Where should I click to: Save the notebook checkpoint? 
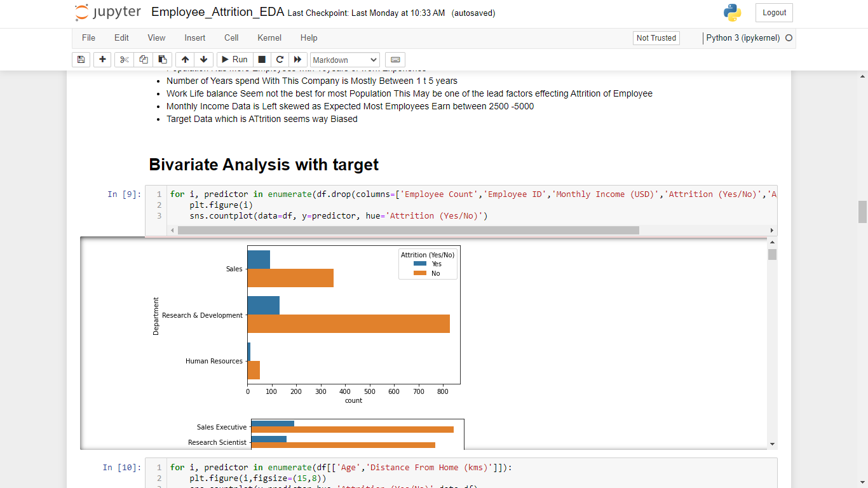pyautogui.click(x=81, y=59)
